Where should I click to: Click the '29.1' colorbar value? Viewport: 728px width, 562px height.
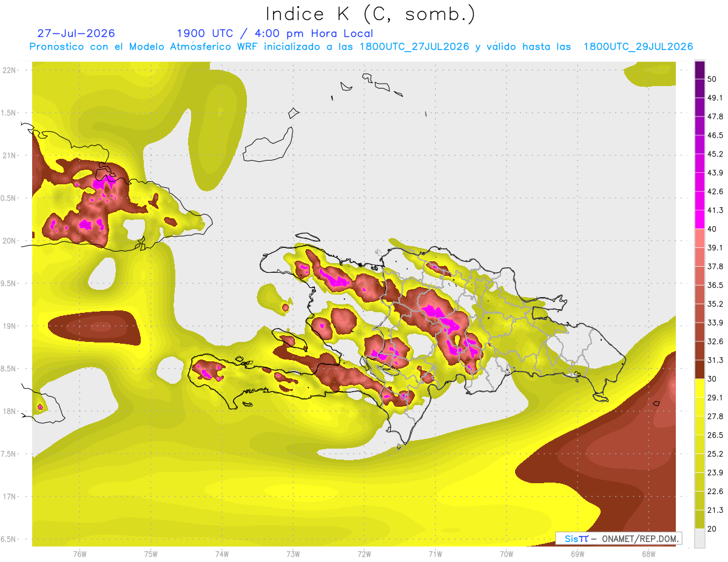click(x=715, y=397)
